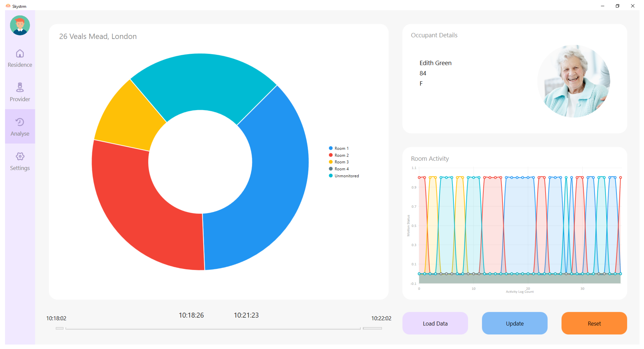The height and width of the screenshot is (349, 644).
Task: Click the Settings gear icon
Action: 20,157
